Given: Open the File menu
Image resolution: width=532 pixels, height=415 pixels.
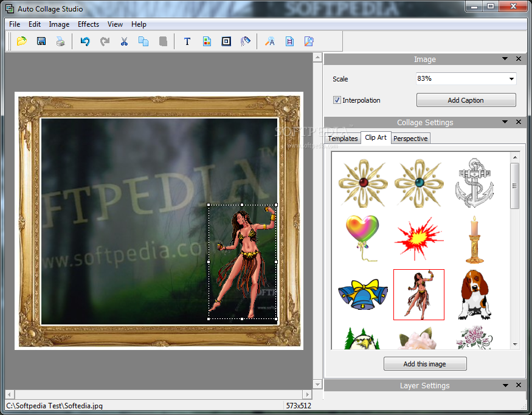Looking at the screenshot, I should click(15, 24).
